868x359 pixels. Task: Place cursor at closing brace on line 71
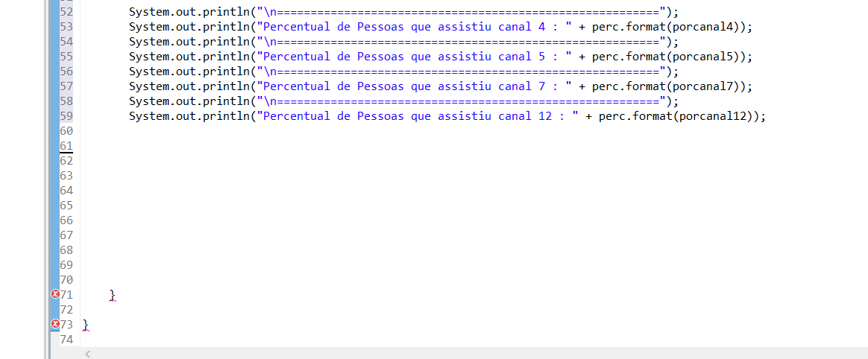[x=113, y=296]
